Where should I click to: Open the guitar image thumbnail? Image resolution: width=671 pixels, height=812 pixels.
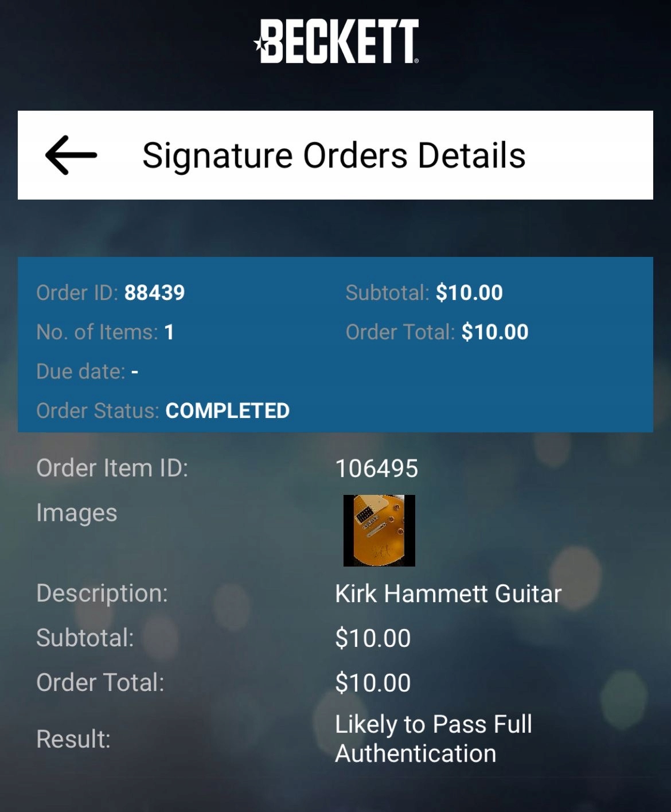379,530
